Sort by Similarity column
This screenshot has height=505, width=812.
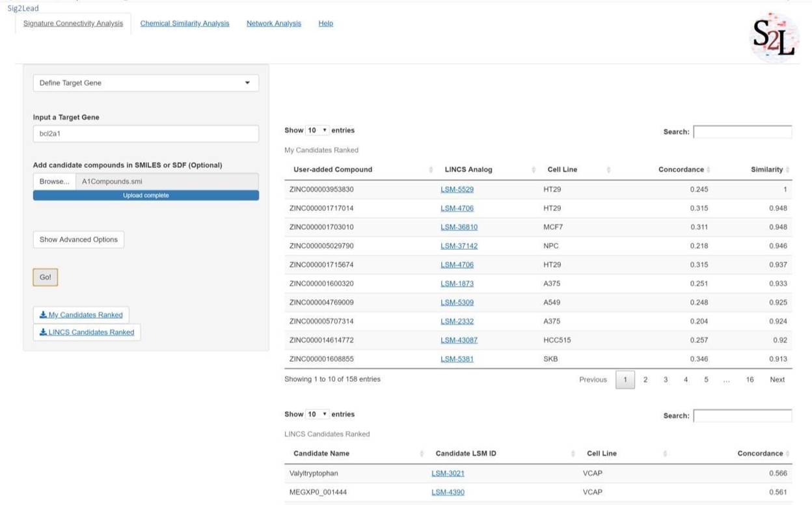click(766, 169)
